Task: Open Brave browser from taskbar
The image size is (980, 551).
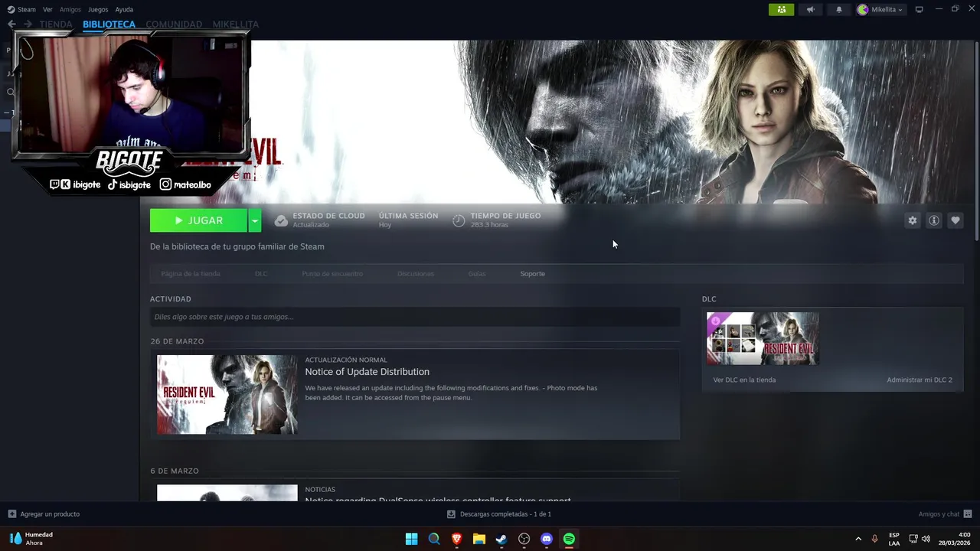Action: tap(456, 539)
